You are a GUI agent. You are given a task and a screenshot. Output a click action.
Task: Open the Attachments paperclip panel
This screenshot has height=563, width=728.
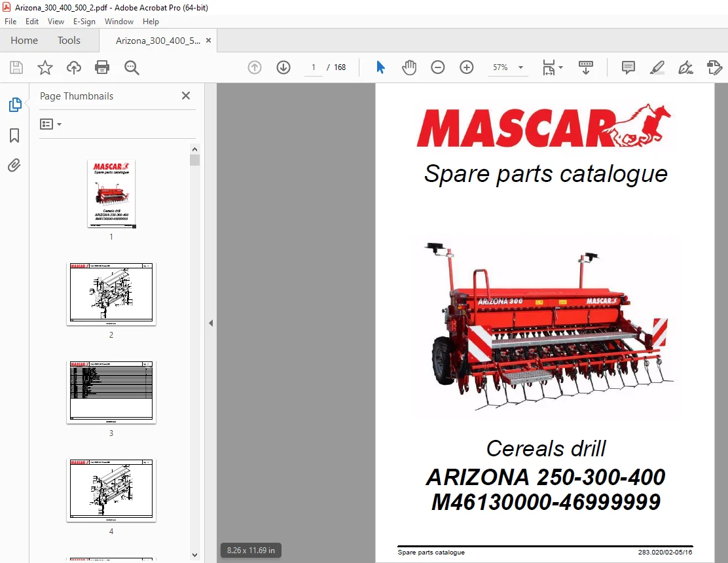coord(14,165)
